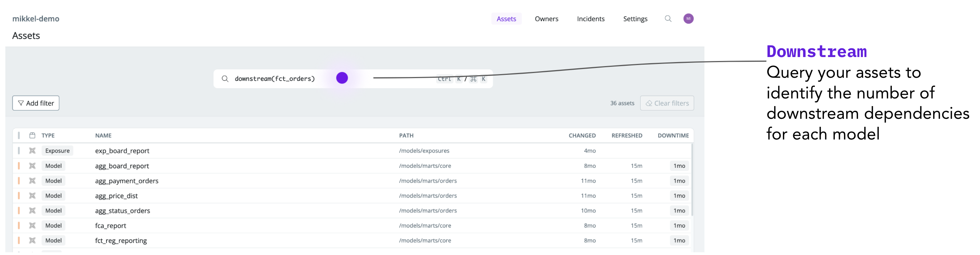Click the Model badge on agg_board_report row
980x255 pixels.
(x=53, y=166)
